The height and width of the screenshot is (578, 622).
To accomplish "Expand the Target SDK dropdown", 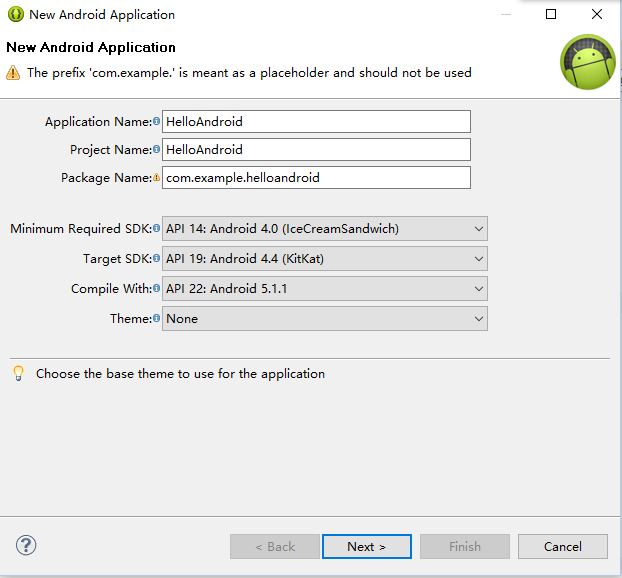I will coord(325,259).
